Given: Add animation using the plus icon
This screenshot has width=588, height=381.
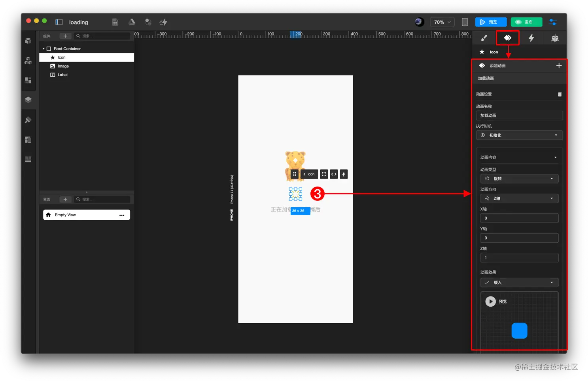Looking at the screenshot, I should [559, 66].
